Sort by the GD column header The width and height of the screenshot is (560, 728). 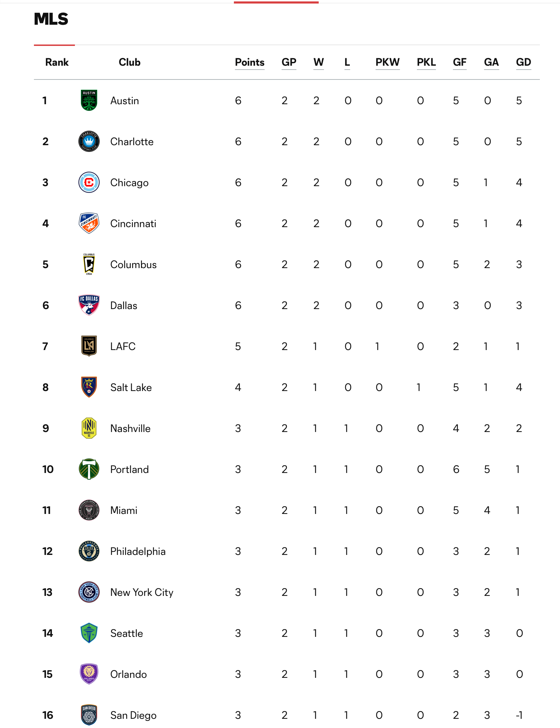click(524, 63)
